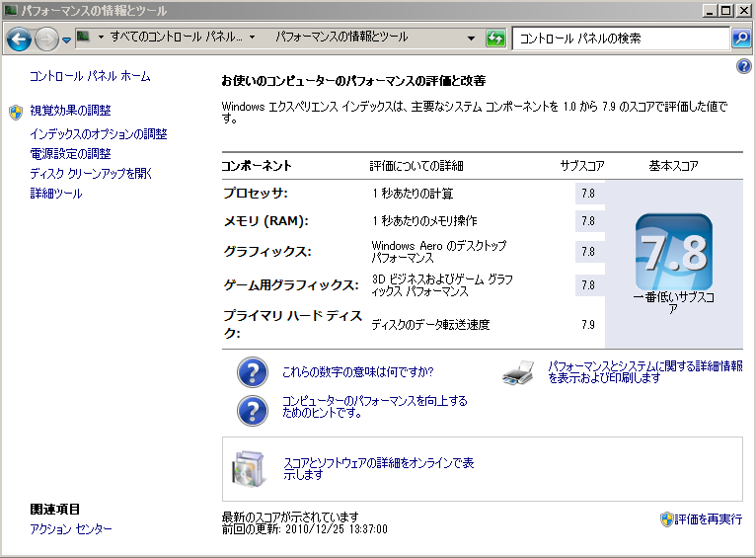Click the 基本スコア column header

(x=673, y=166)
